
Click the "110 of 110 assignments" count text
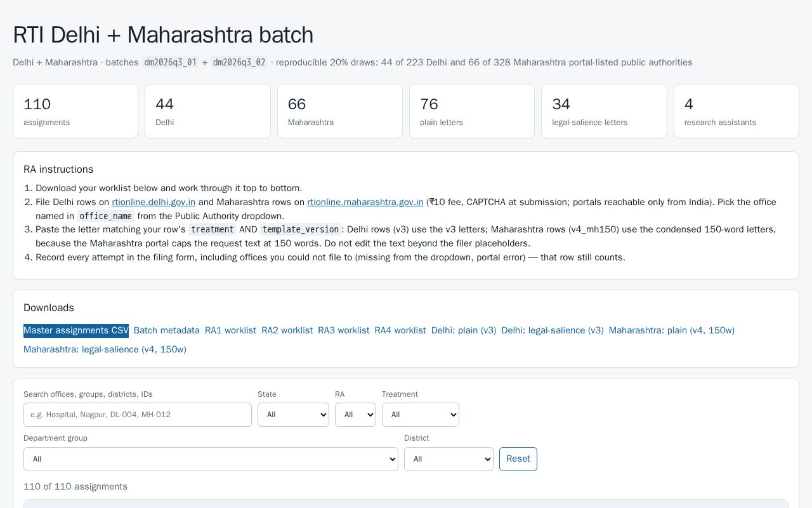[75, 486]
